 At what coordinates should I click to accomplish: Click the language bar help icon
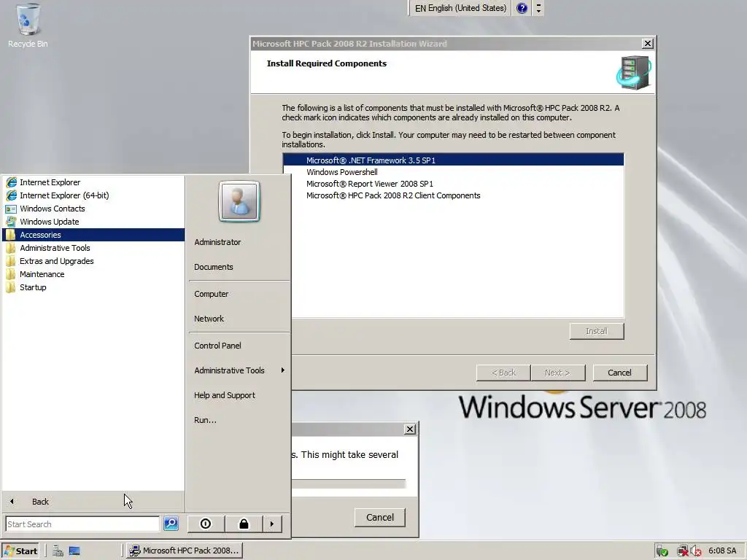coord(522,8)
